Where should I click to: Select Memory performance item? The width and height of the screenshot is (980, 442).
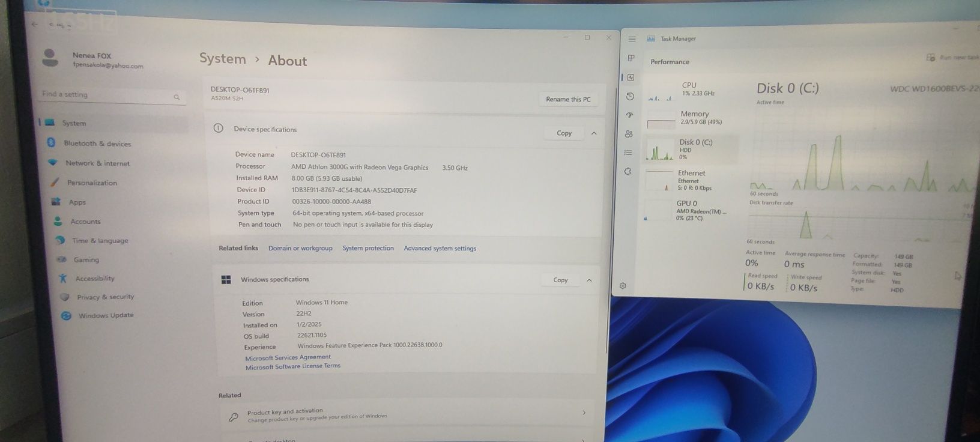691,119
